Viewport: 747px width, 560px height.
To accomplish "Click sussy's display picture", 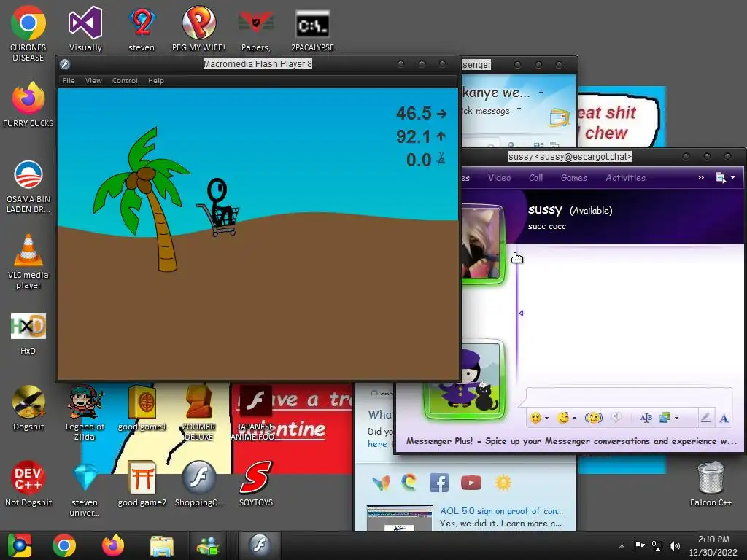I will click(481, 244).
